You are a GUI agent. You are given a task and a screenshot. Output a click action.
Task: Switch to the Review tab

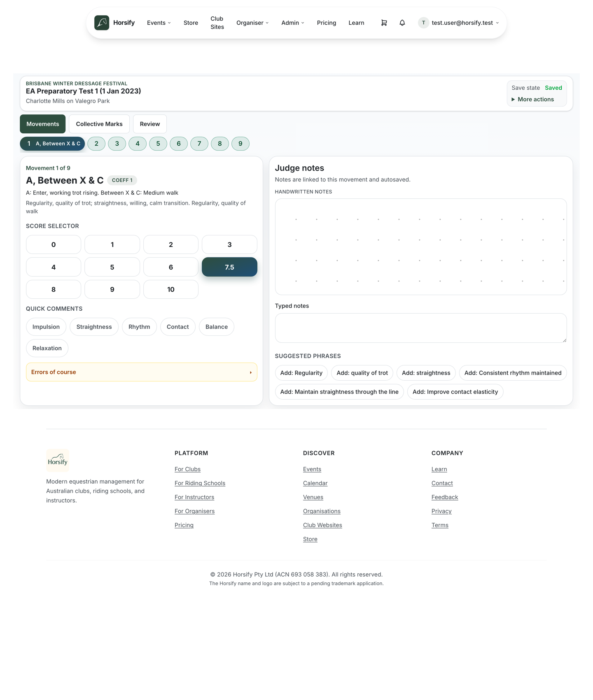tap(150, 124)
